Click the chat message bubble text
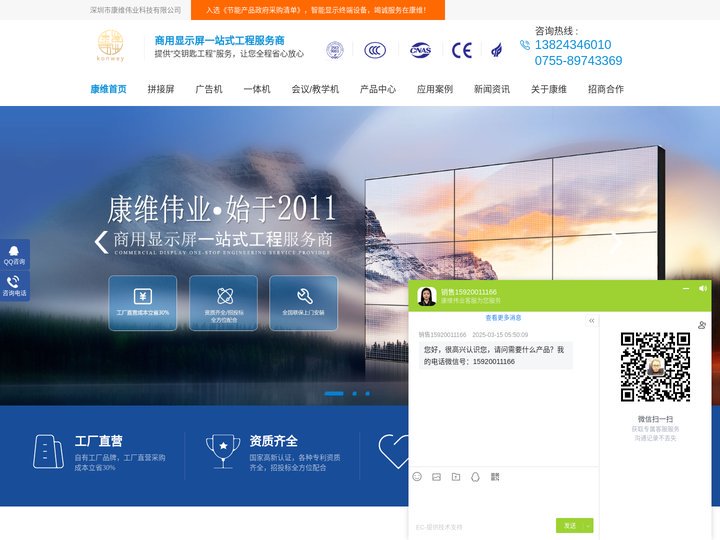720x540 pixels. click(494, 355)
